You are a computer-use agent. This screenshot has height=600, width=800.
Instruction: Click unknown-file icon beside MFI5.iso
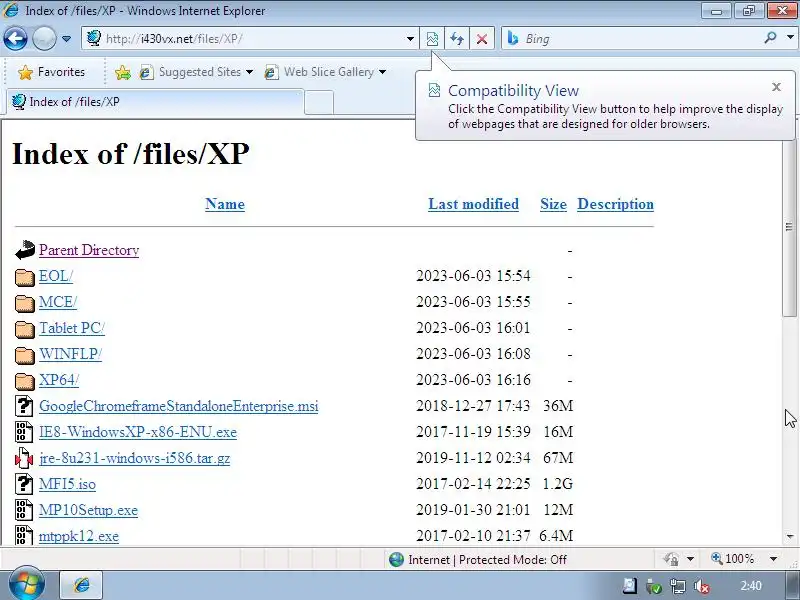[24, 484]
